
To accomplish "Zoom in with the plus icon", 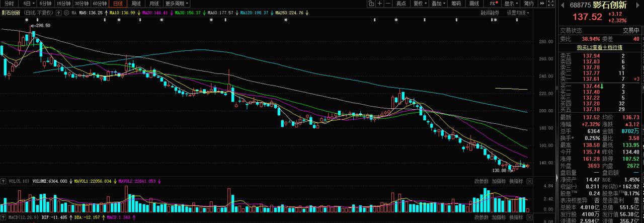I will [380, 4].
